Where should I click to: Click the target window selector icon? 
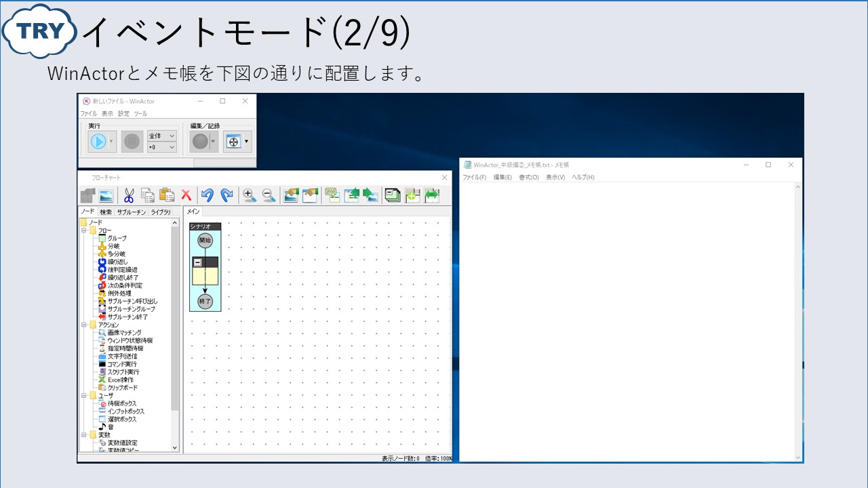pos(233,142)
